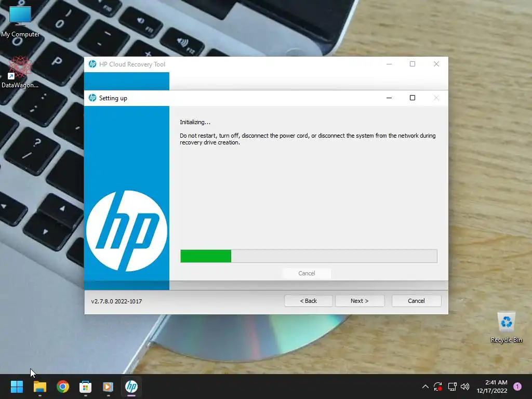Click the bottom-right Cancel button

416,301
